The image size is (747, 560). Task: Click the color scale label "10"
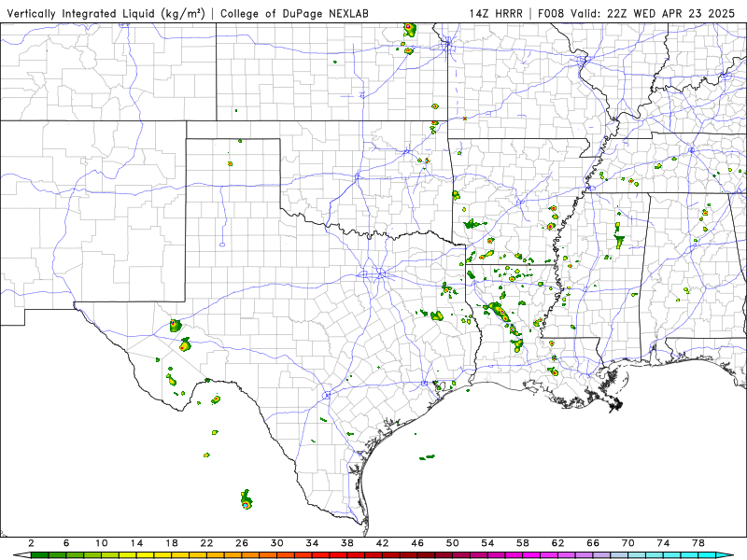102,543
